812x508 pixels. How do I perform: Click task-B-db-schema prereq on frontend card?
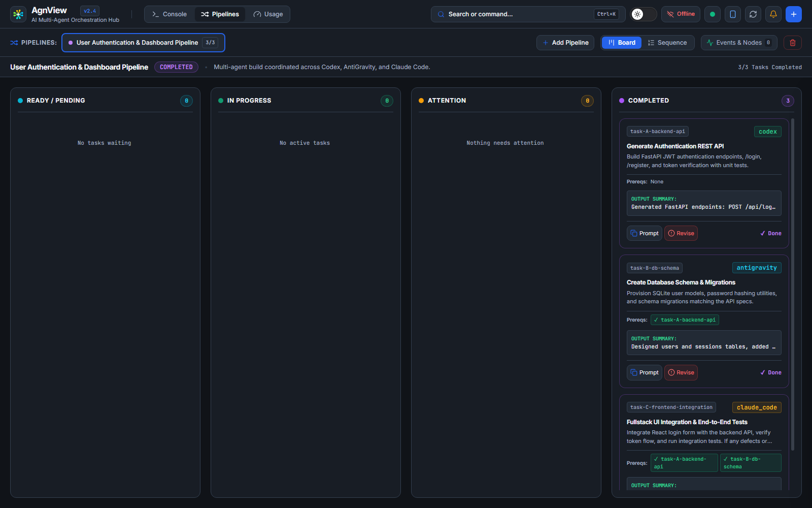751,463
